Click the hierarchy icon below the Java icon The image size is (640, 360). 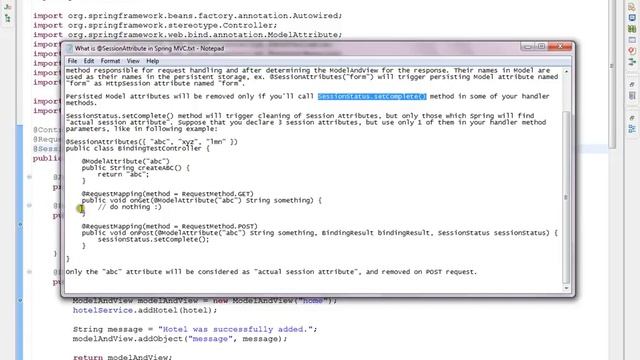coord(8,18)
